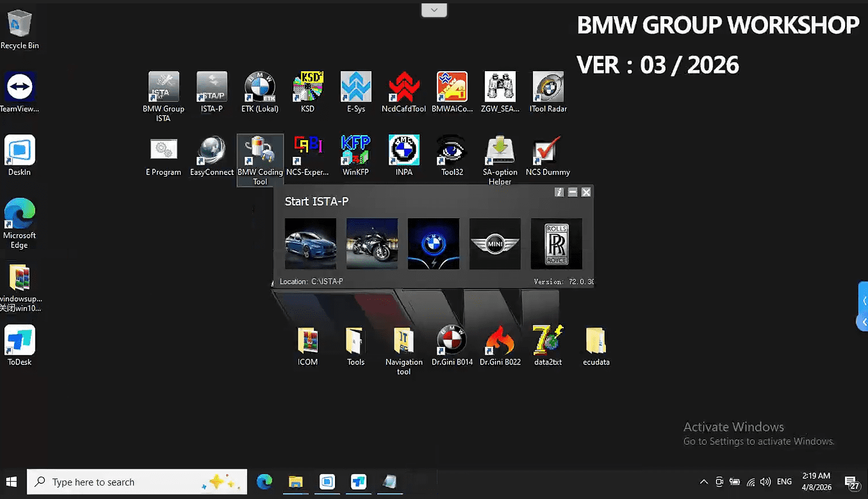Open the Windows Start menu
This screenshot has height=499, width=868.
(x=11, y=482)
